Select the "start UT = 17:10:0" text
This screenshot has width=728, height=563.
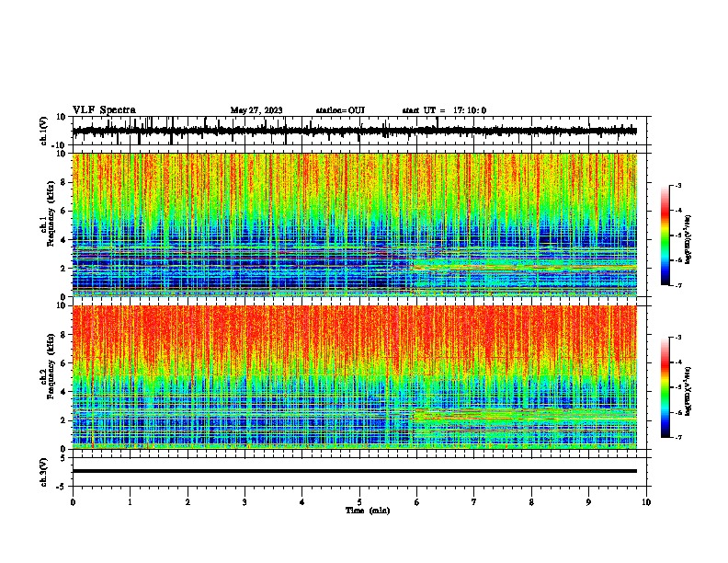(x=444, y=110)
